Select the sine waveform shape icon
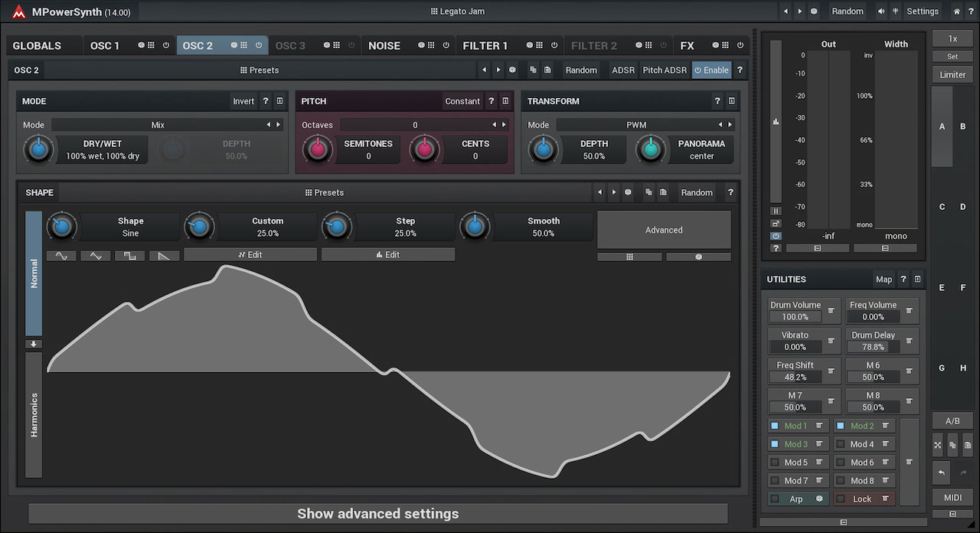 61,256
